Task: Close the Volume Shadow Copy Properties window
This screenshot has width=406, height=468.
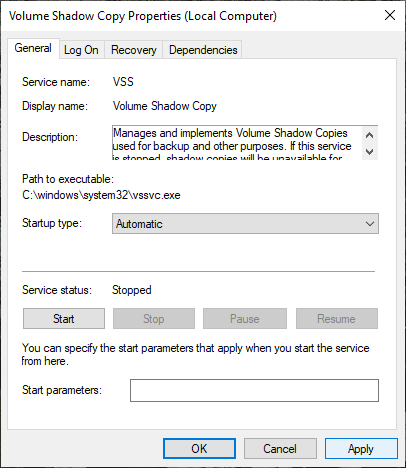Action: (390, 15)
